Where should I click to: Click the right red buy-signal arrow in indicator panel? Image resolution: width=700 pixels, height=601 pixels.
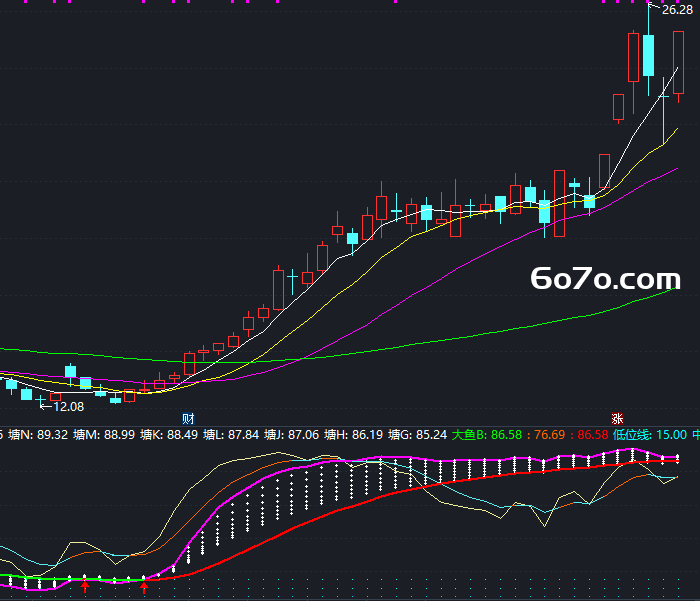pyautogui.click(x=144, y=587)
